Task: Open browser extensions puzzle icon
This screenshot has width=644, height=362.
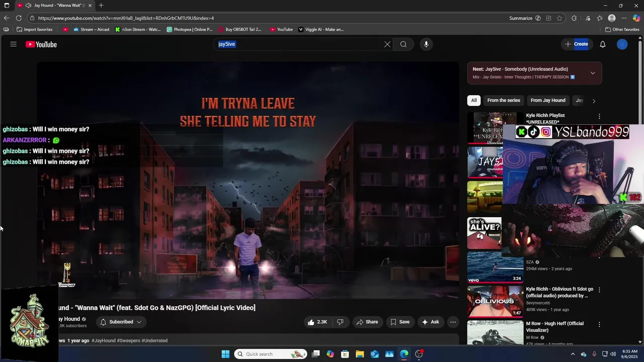Action: coord(574,18)
